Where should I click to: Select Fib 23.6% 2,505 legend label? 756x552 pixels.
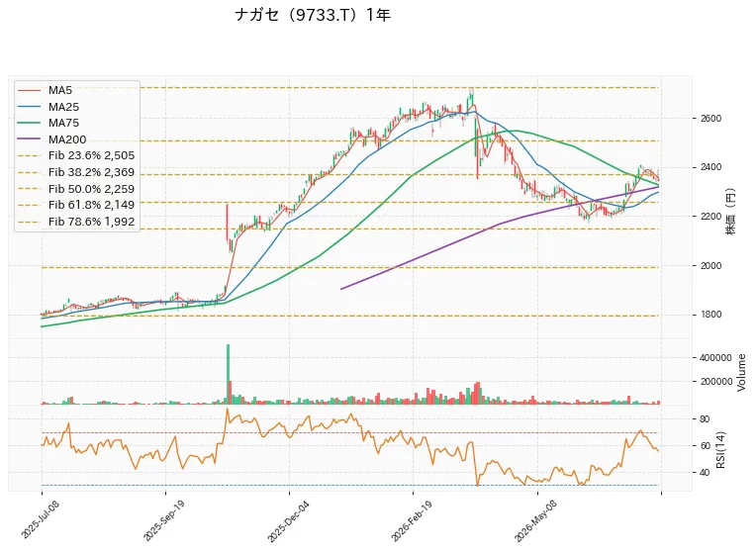pos(92,155)
